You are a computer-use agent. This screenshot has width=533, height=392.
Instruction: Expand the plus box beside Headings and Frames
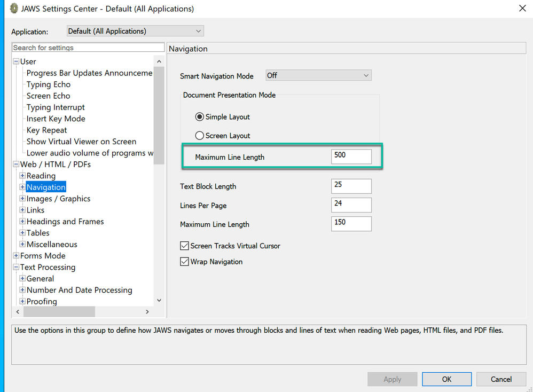[x=22, y=221]
